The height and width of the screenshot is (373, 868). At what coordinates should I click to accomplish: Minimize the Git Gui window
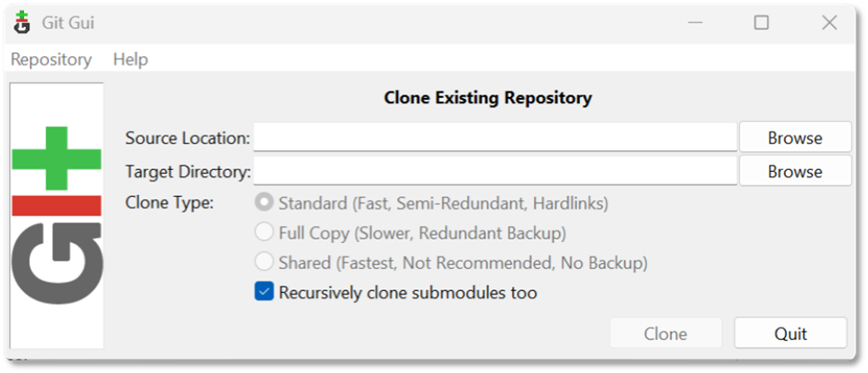[x=693, y=23]
